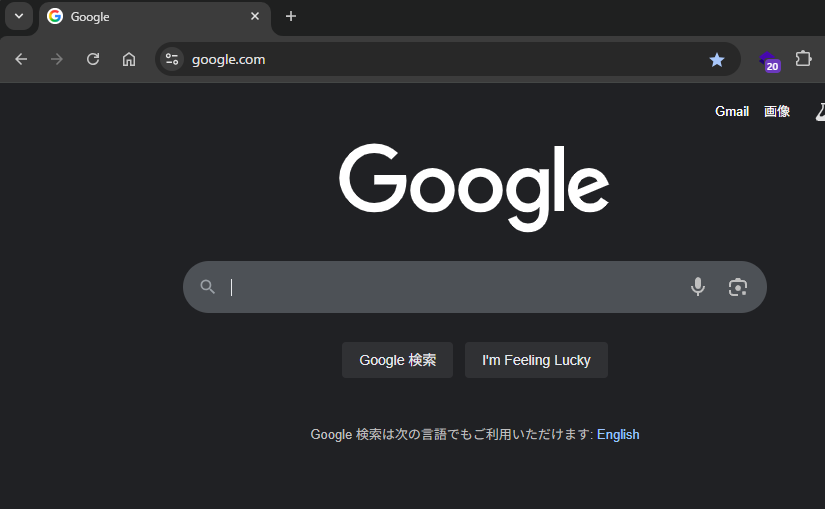Start voice search with microphone icon
This screenshot has height=509, width=825.
698,287
